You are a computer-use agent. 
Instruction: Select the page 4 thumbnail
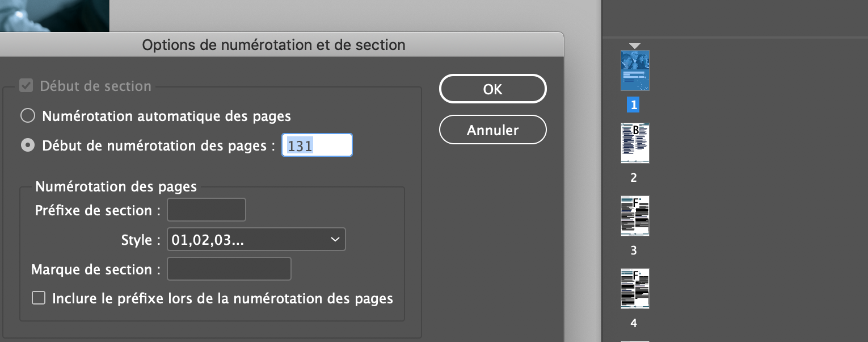(x=635, y=289)
